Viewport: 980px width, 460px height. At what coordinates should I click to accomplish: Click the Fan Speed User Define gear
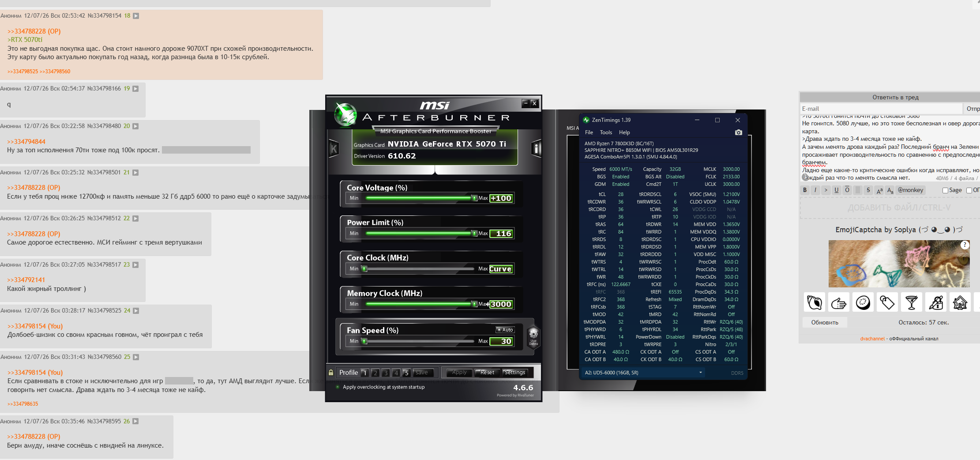click(x=533, y=336)
